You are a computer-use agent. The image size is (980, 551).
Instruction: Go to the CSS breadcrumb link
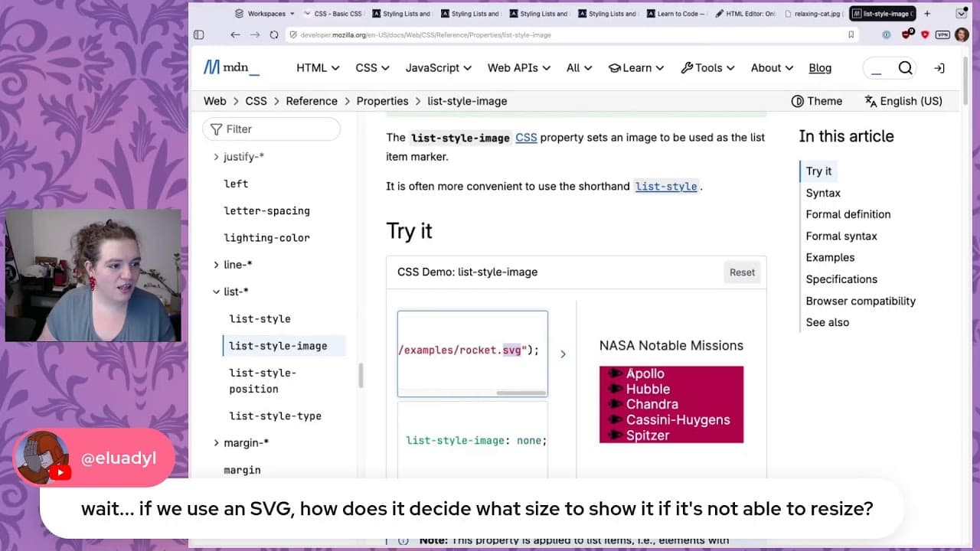(256, 101)
